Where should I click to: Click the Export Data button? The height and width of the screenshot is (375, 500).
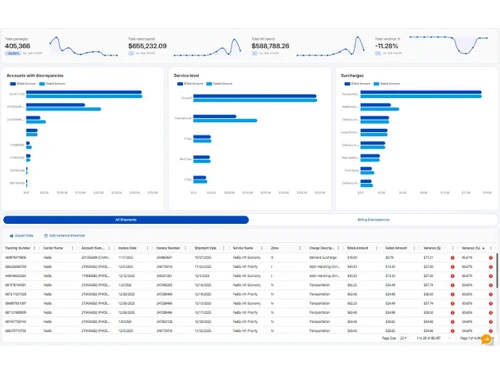click(21, 236)
